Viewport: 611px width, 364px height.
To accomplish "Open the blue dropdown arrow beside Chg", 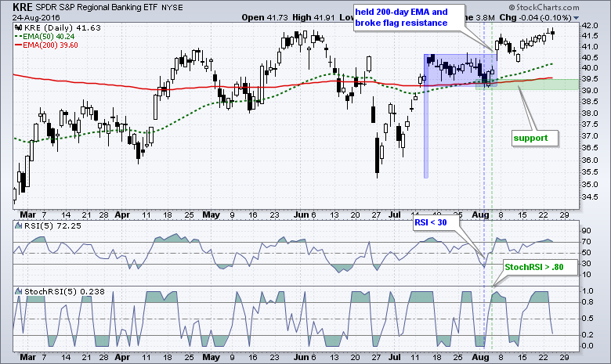I will tap(577, 18).
